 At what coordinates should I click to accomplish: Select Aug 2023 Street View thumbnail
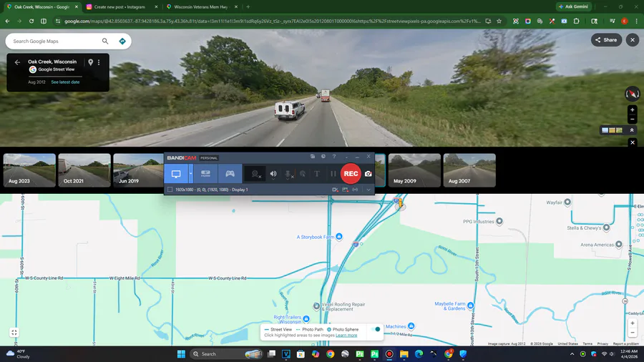29,170
